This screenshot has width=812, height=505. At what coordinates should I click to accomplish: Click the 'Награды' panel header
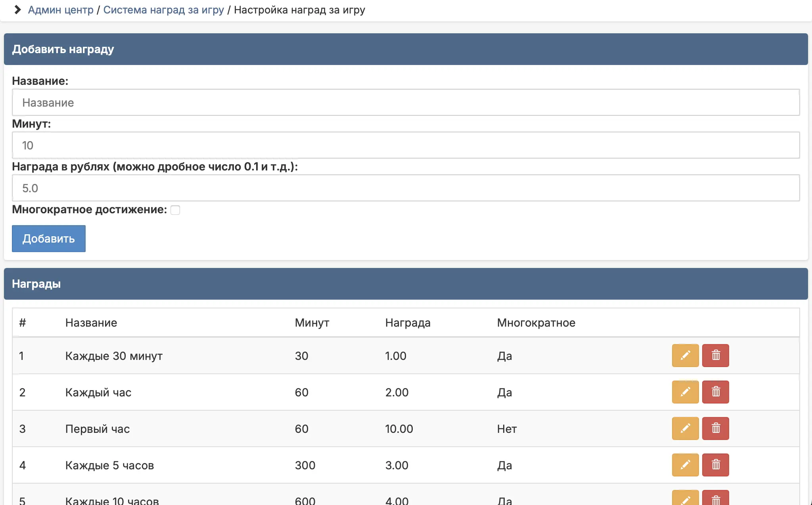tap(406, 284)
